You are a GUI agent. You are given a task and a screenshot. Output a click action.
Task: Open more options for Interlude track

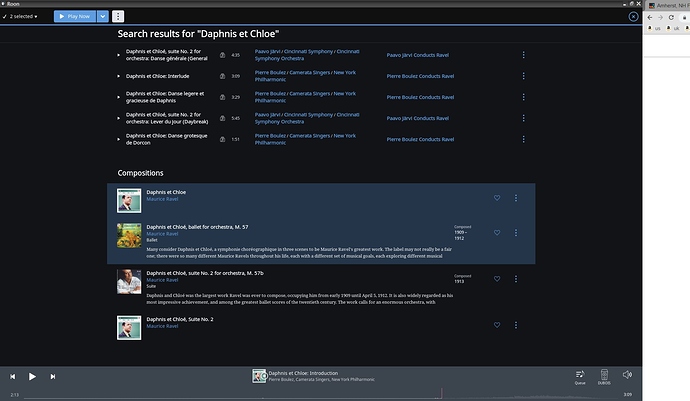[x=523, y=76]
